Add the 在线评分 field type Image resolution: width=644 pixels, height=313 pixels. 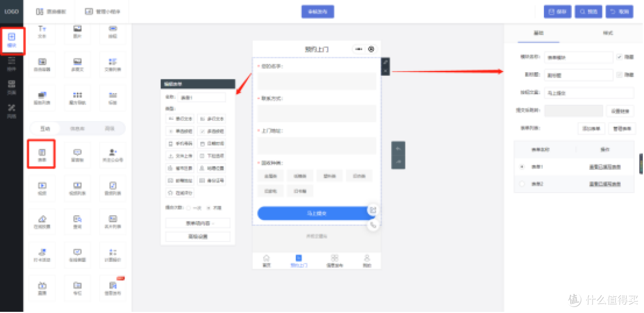(x=180, y=193)
